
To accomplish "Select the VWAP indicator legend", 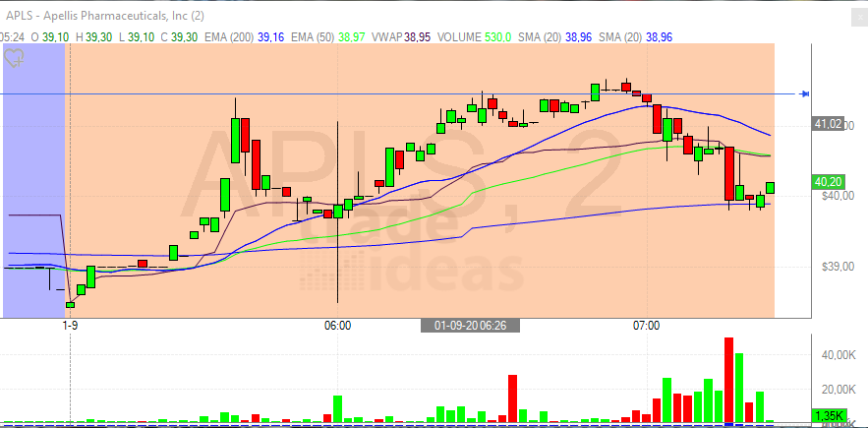I will tap(402, 37).
